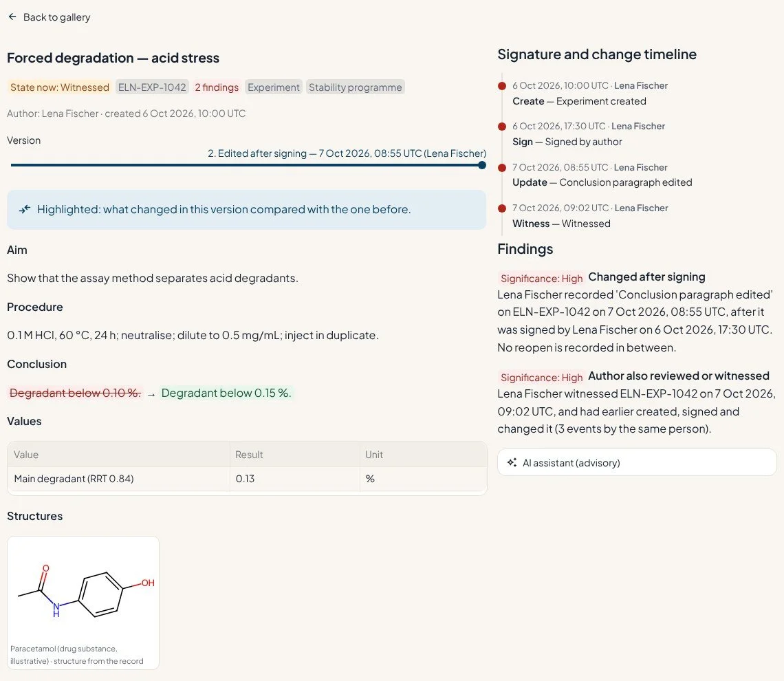This screenshot has width=784, height=681.
Task: Click the ELN-EXP-1042 tag
Action: 152,87
